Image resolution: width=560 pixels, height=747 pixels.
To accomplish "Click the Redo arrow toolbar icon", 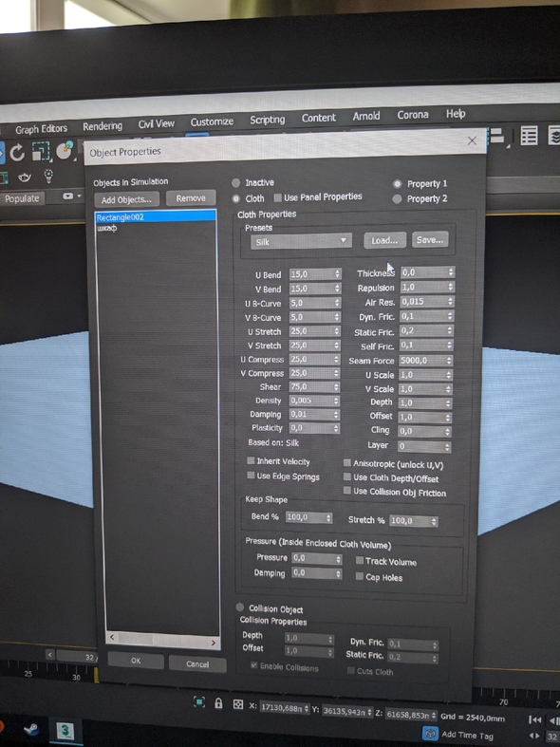I will (17, 153).
